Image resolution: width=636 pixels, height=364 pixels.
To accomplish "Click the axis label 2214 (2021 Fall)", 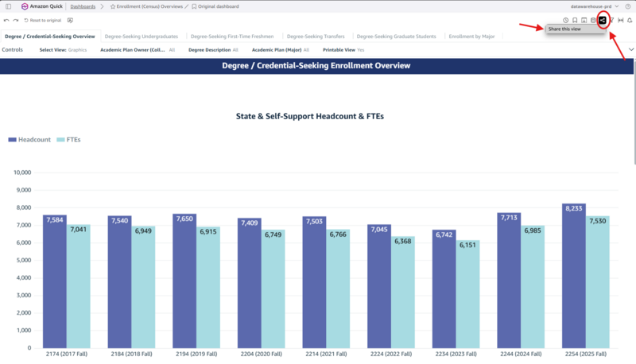I will point(326,354).
